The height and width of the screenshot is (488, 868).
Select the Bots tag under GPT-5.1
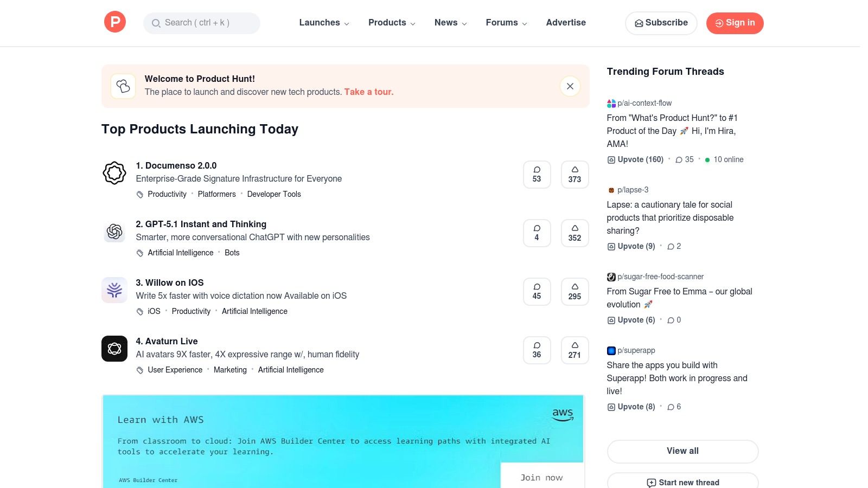232,253
